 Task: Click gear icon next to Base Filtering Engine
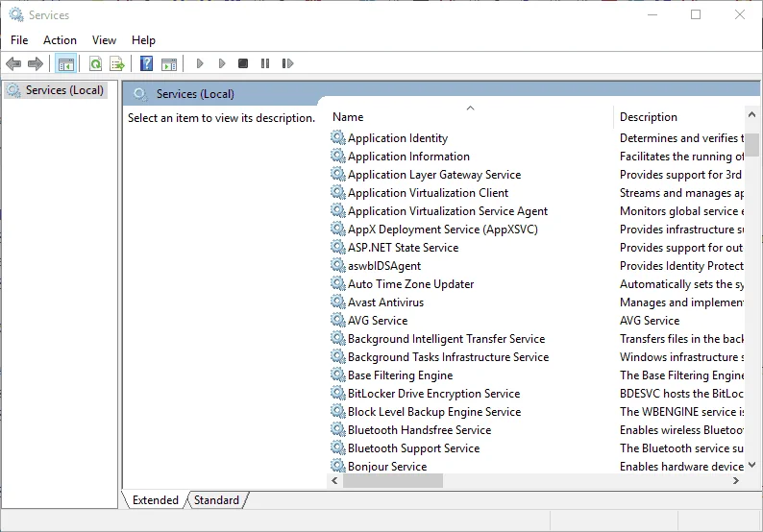(337, 375)
